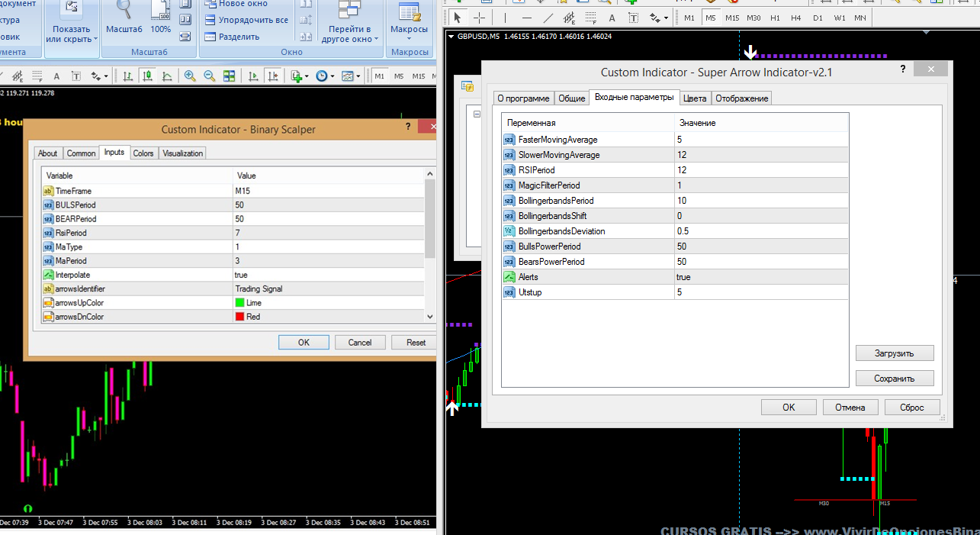This screenshot has height=535, width=980.
Task: Pick the horizontal line tool in right toolbar
Action: pos(527,18)
